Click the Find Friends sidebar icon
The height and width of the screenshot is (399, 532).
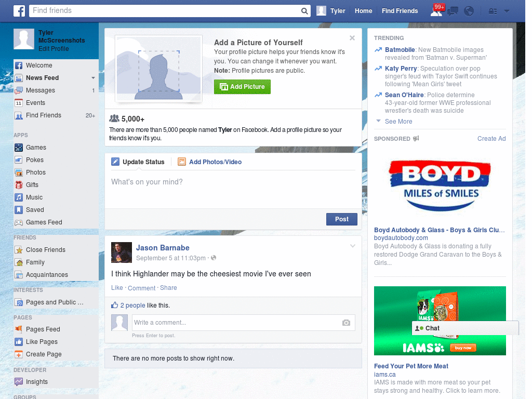(x=19, y=115)
